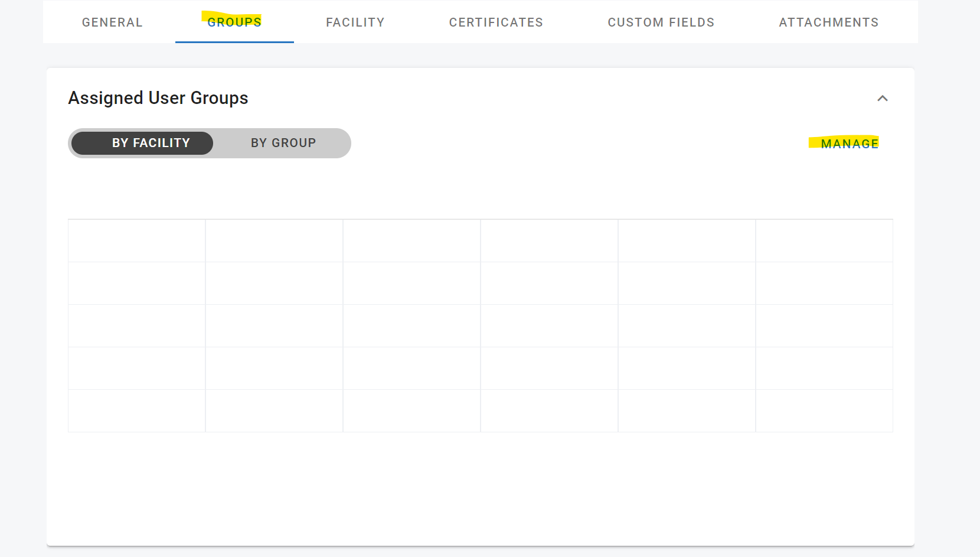Open the General tab

112,22
